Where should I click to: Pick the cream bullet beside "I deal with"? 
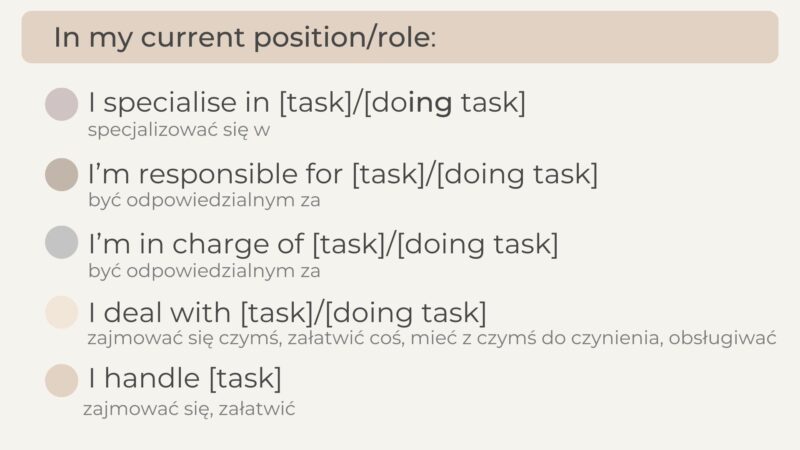point(61,312)
